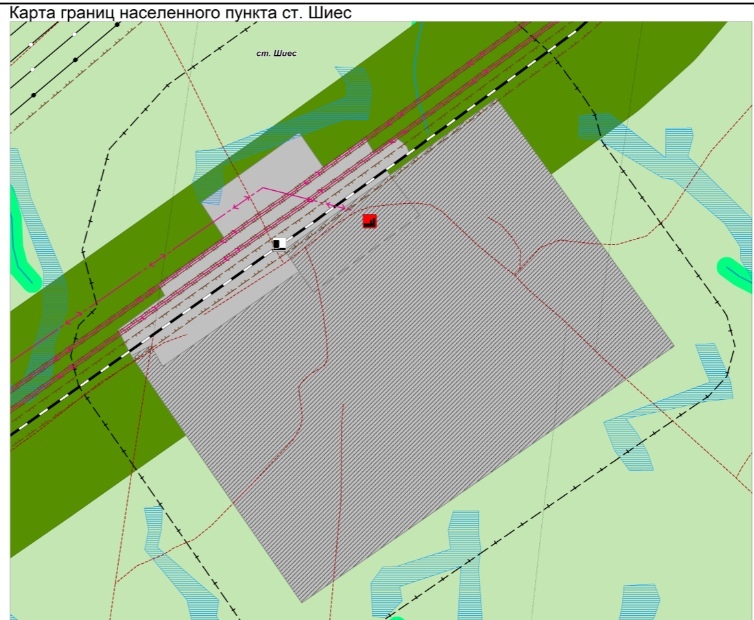The width and height of the screenshot is (754, 620).
Task: Click the map title 'Карта границ населенного пункта ст. Шиес'
Action: (x=181, y=12)
